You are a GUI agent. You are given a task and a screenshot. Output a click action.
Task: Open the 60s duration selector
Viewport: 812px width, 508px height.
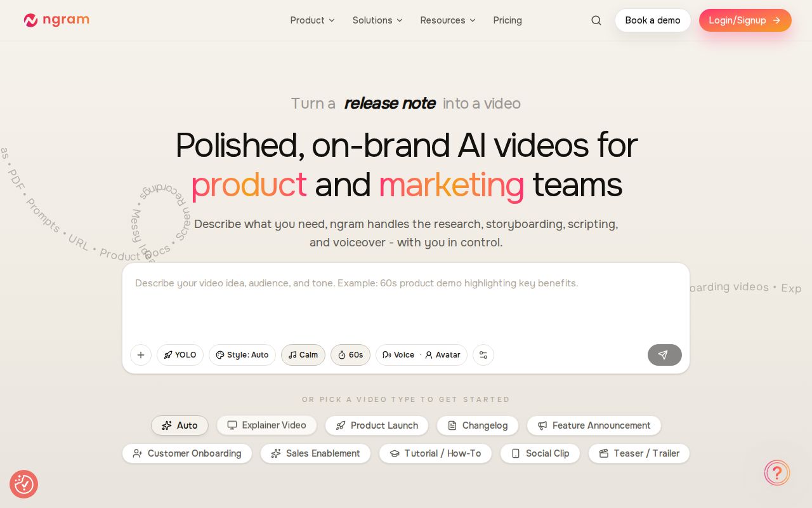(x=350, y=355)
